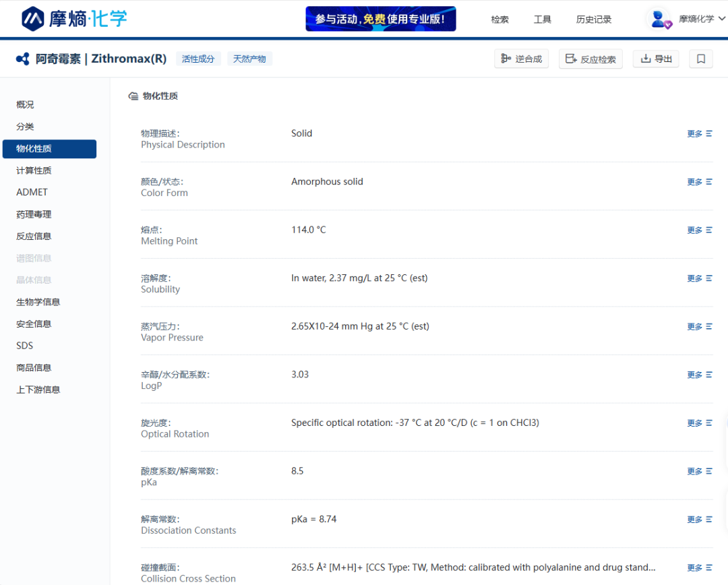Click the 导出 export button
The height and width of the screenshot is (585, 728).
pos(656,59)
